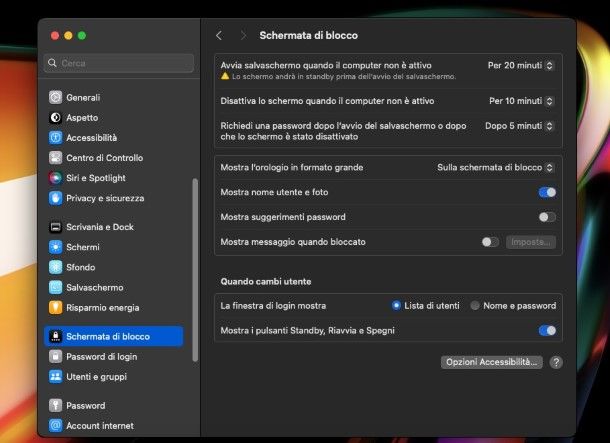Image resolution: width=610 pixels, height=443 pixels.
Task: Click the Opzioni Accessibilità… button
Action: click(492, 362)
